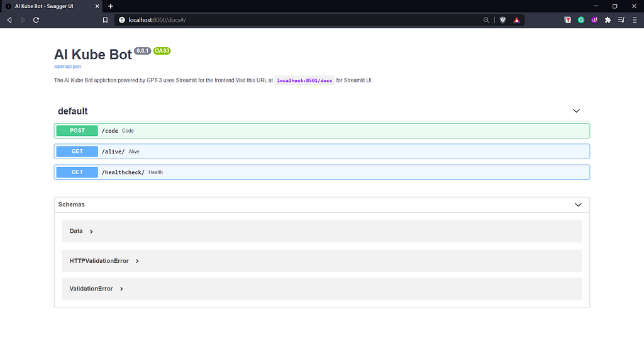644x344 pixels.
Task: Click the Alive summary text
Action: point(134,152)
